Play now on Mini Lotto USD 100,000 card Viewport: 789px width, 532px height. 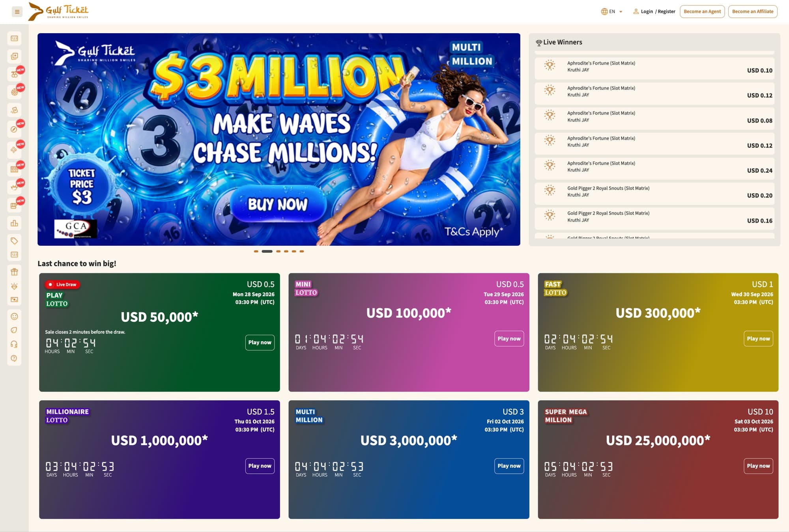point(509,339)
